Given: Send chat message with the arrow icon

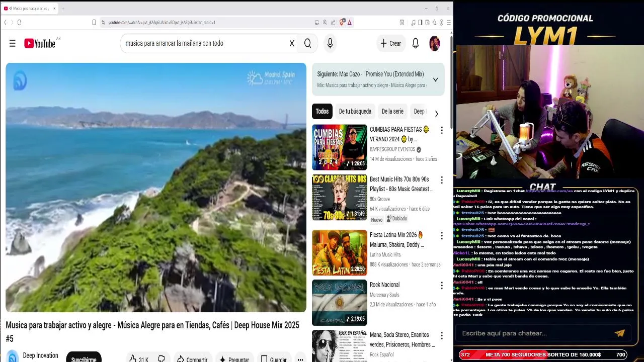Looking at the screenshot, I should point(619,333).
